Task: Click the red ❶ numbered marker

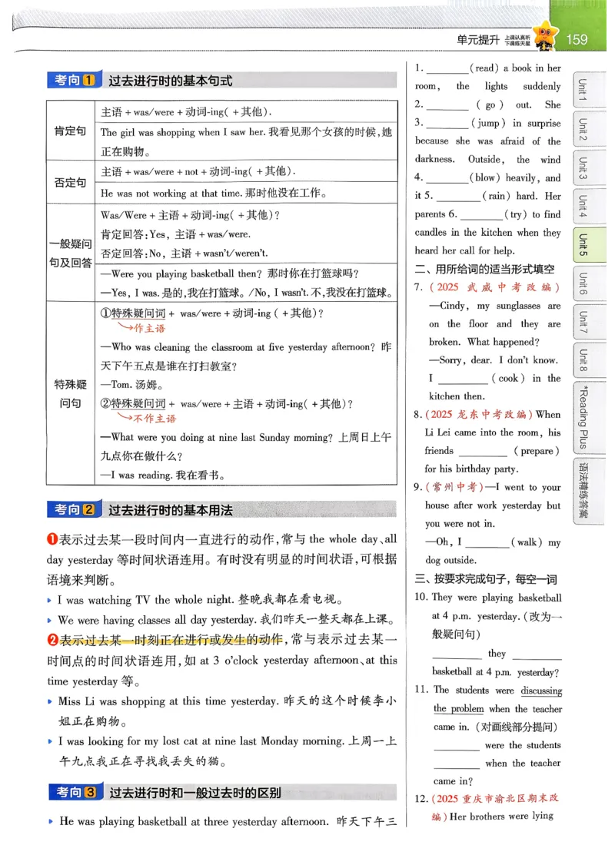Action: click(50, 538)
